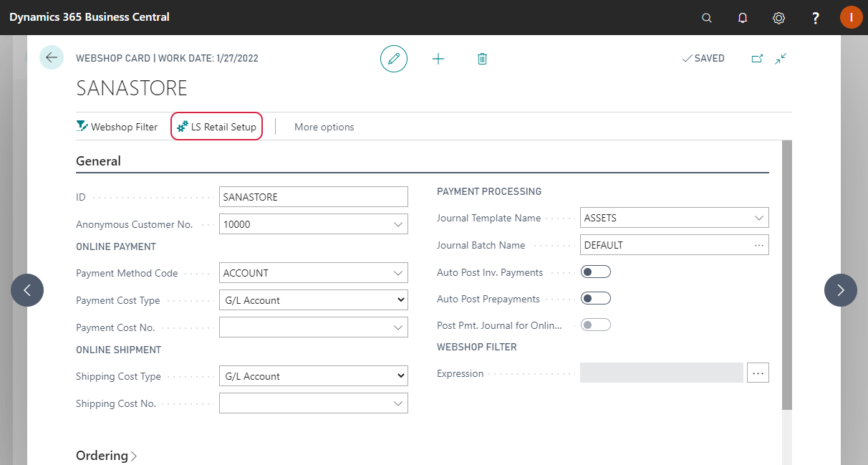Toggle Auto Post Inv. Payments
Screen dimensions: 868x465
[x=596, y=272]
